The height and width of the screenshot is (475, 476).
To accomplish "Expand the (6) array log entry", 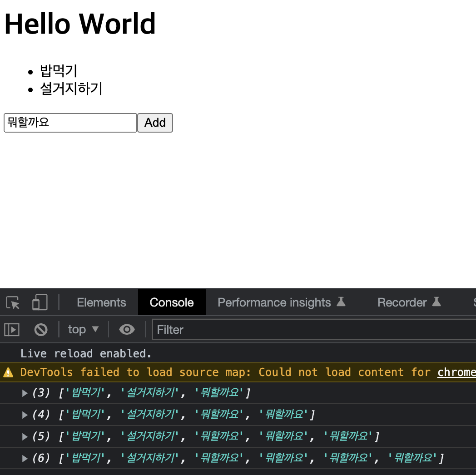I will coord(25,458).
